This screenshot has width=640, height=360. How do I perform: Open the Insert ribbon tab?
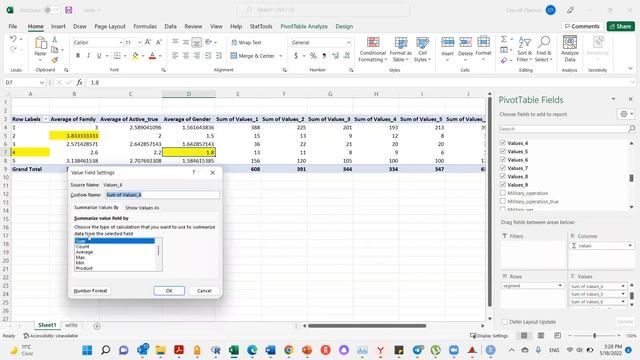point(58,26)
